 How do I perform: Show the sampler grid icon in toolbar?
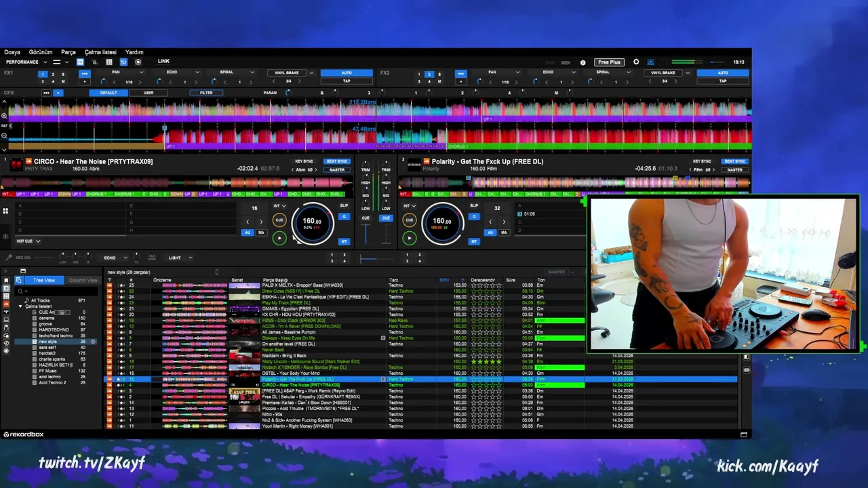(x=108, y=62)
